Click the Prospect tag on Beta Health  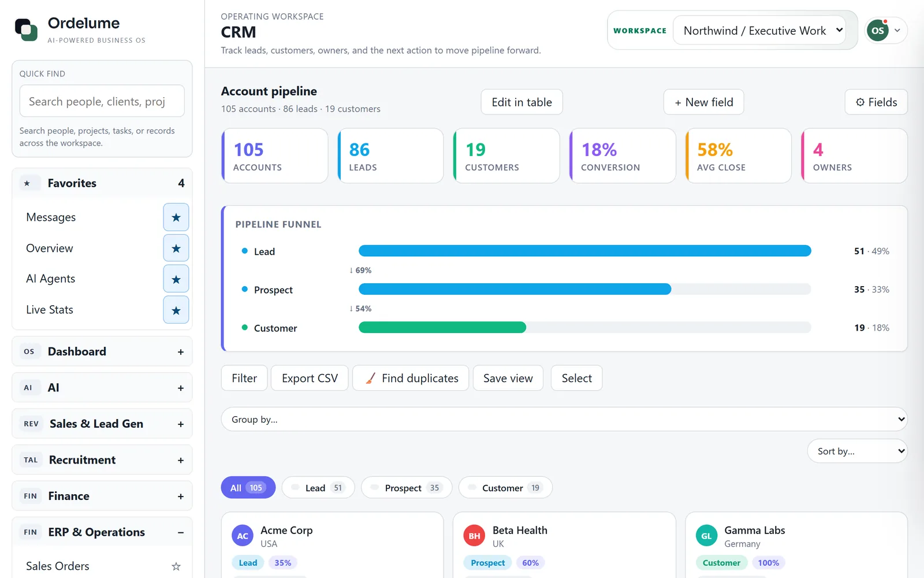487,563
